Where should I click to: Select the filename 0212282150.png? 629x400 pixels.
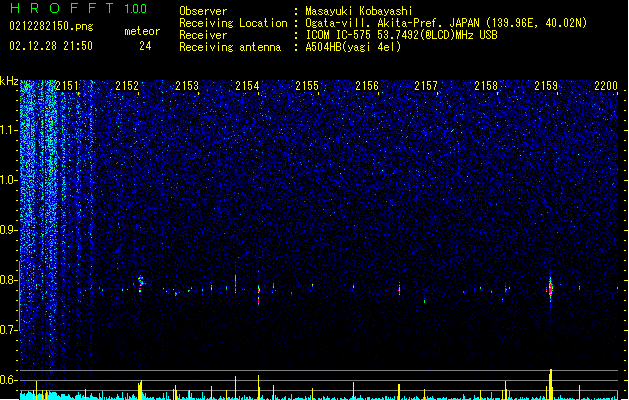[51, 26]
